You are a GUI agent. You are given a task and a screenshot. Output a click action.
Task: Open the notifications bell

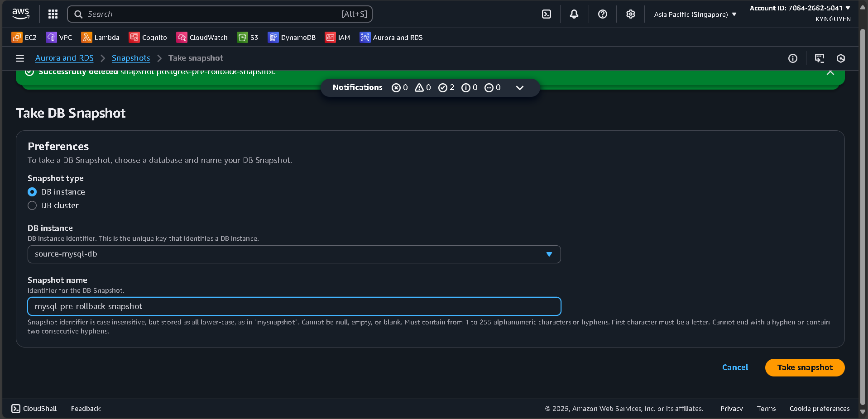(574, 14)
